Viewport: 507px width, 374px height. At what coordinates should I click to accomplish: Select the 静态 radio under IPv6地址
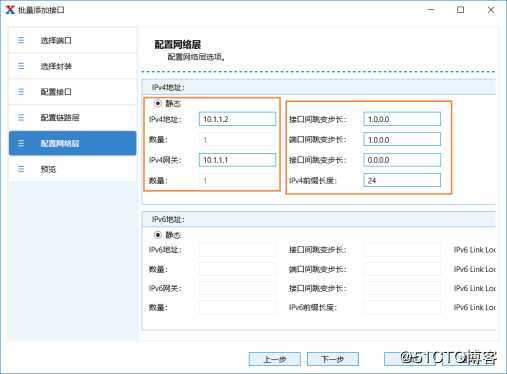click(158, 235)
